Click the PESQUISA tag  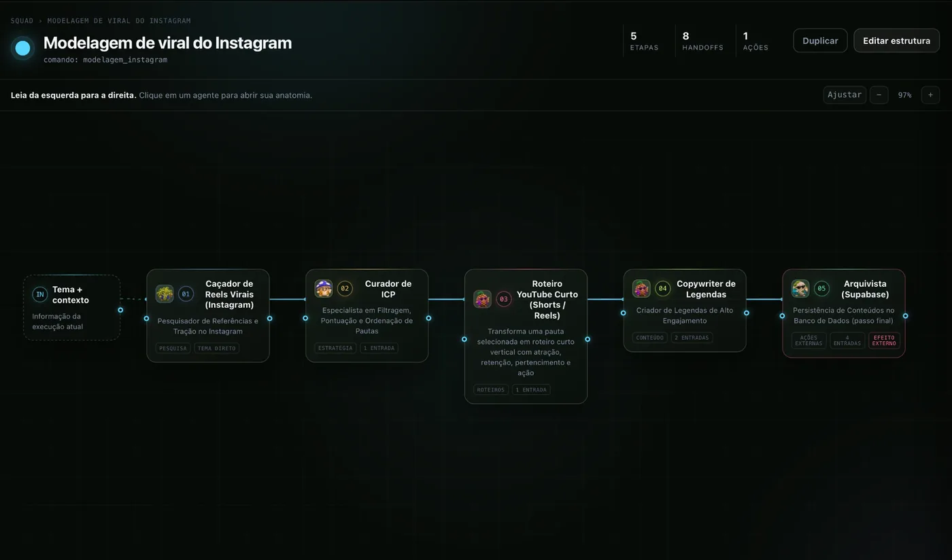pos(173,349)
